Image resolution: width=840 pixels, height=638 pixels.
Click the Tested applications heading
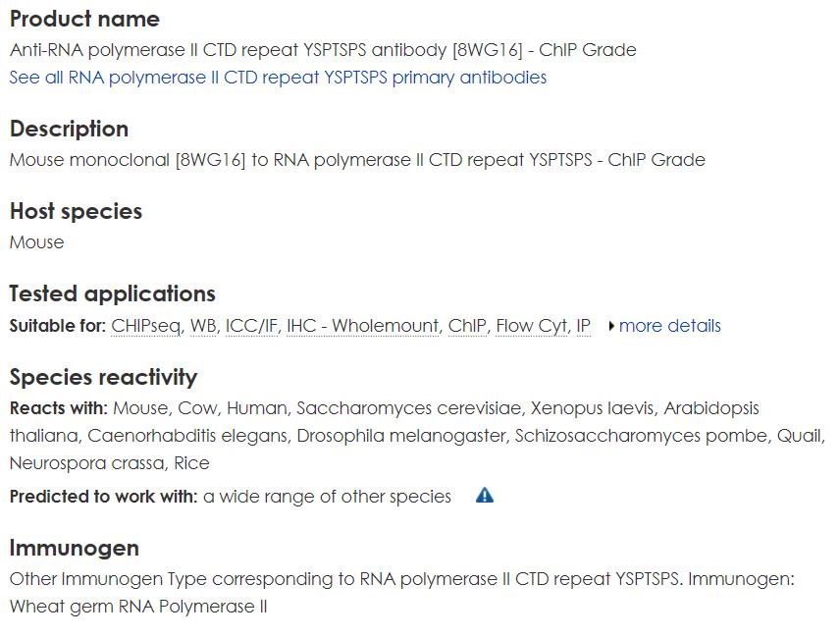pos(113,293)
